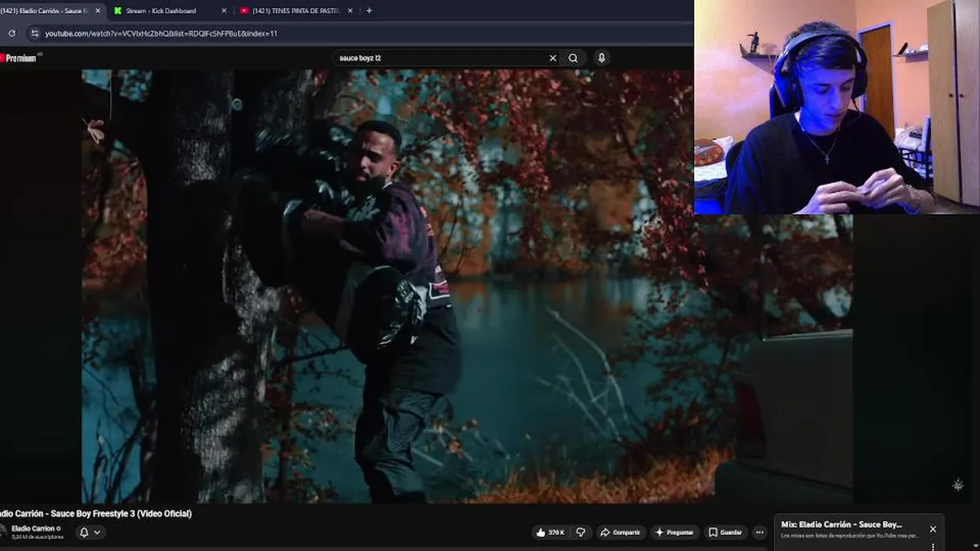Close the Eladio Carrión tab
The image size is (980, 551).
97,11
